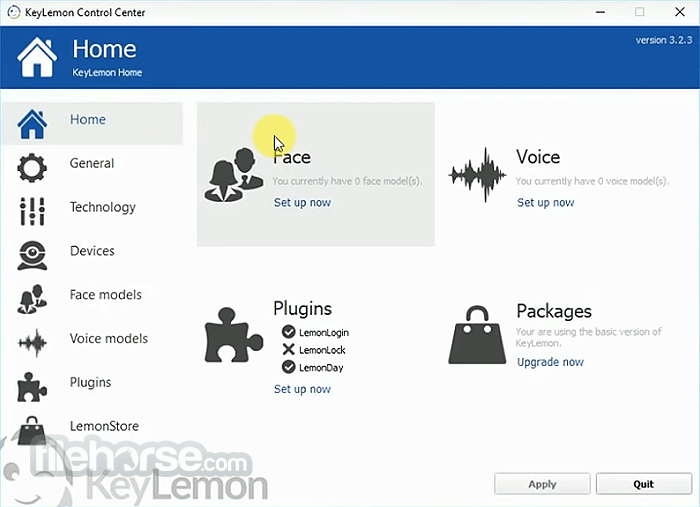Screen dimensions: 700x507
Task: Click the Plugins card heading
Action: coord(302,309)
